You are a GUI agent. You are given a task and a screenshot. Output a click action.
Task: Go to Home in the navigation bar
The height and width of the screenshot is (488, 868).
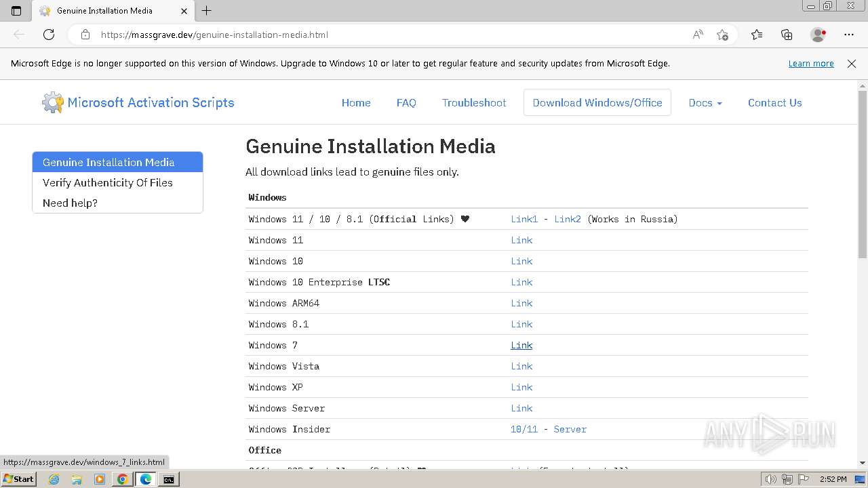[x=356, y=103]
